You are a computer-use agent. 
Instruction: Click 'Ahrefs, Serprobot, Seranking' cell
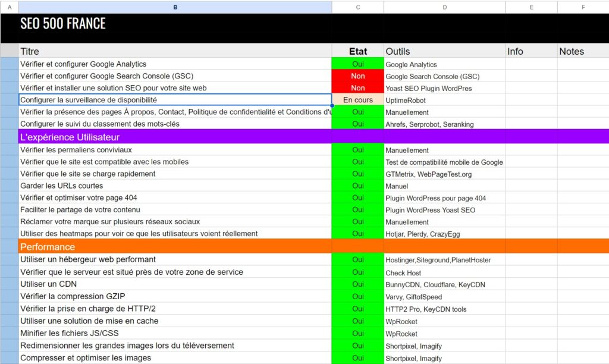[444, 124]
